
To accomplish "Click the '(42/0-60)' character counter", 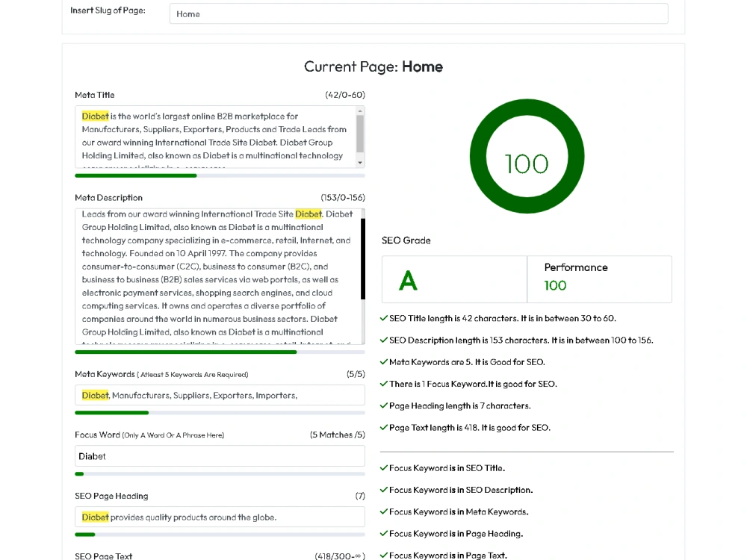I will click(x=345, y=95).
